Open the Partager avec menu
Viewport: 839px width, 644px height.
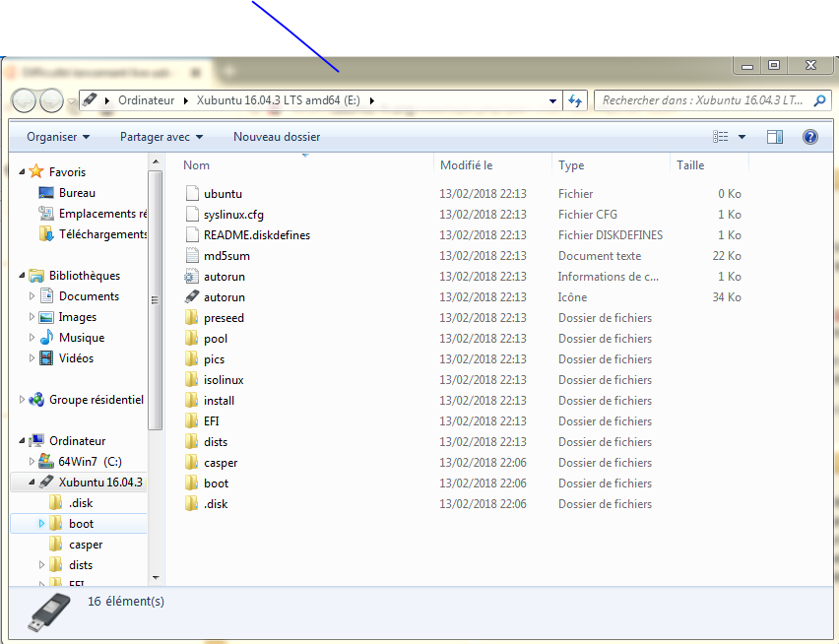[161, 137]
